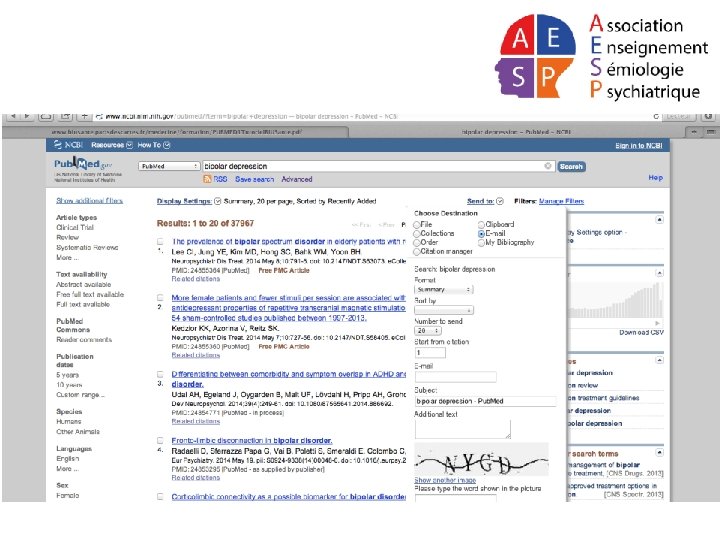Click the results-by-year bar chart
The width and height of the screenshot is (720, 540).
pos(615,299)
